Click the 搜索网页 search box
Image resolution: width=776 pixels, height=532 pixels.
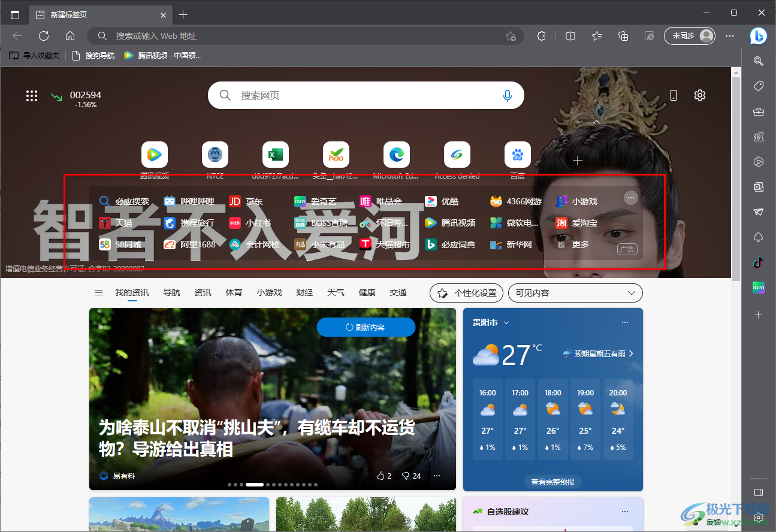[366, 95]
